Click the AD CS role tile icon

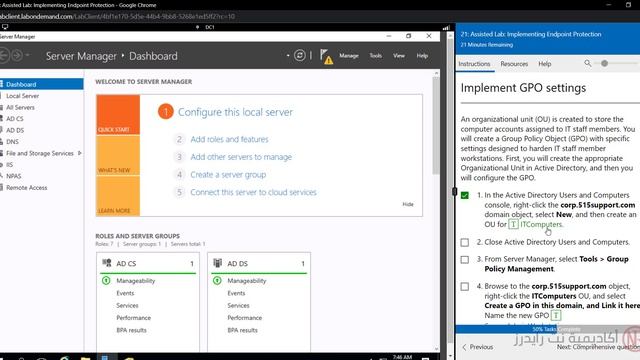(107, 263)
